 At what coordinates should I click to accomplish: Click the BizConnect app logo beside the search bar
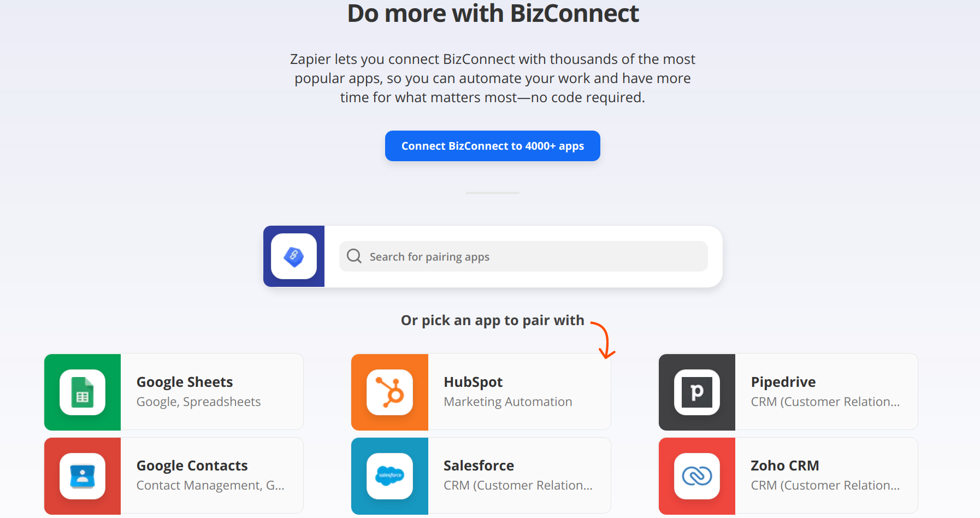(293, 256)
